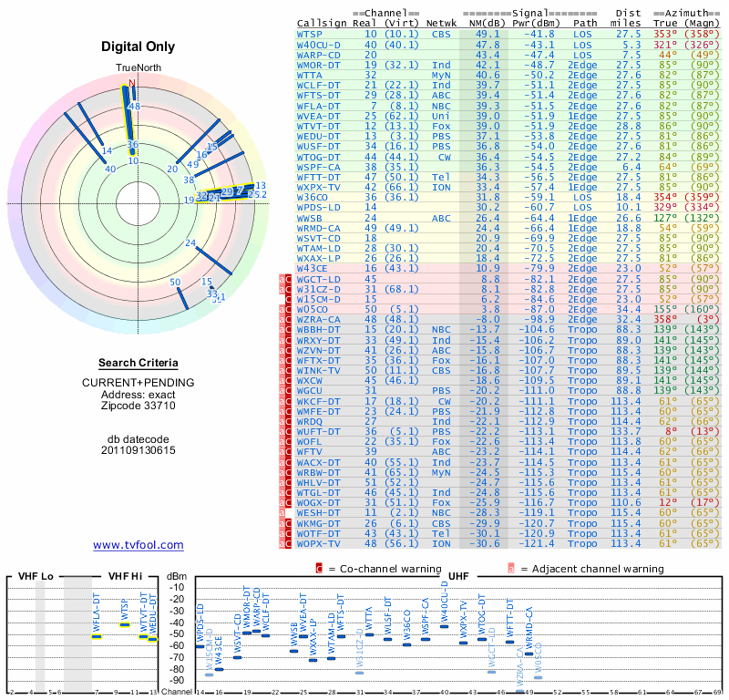
Task: Click the CBS network in WINK-TV row
Action: pyautogui.click(x=441, y=371)
